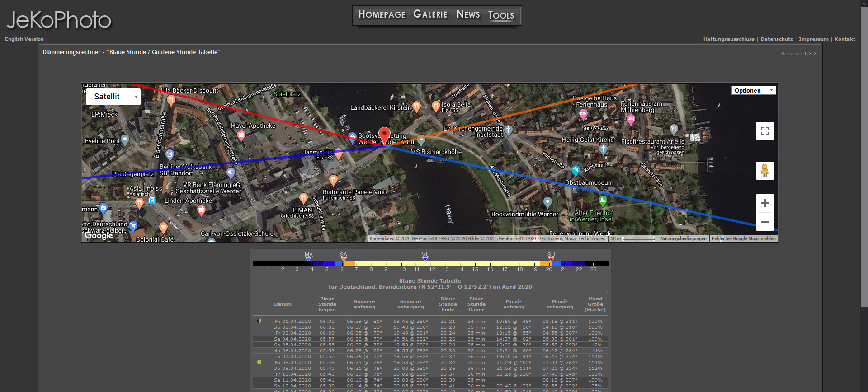Click the Blaue Stunde Dauer column header
Screen dimensions: 868x392
[476, 304]
